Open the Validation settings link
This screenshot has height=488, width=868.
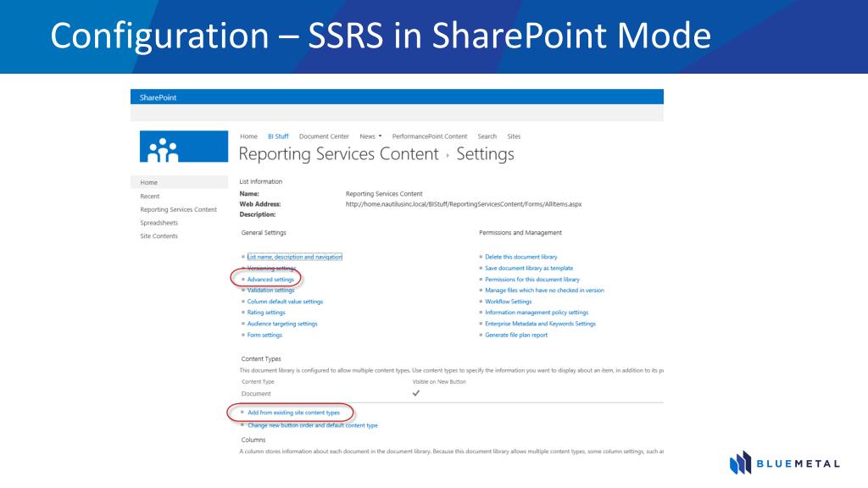[270, 290]
